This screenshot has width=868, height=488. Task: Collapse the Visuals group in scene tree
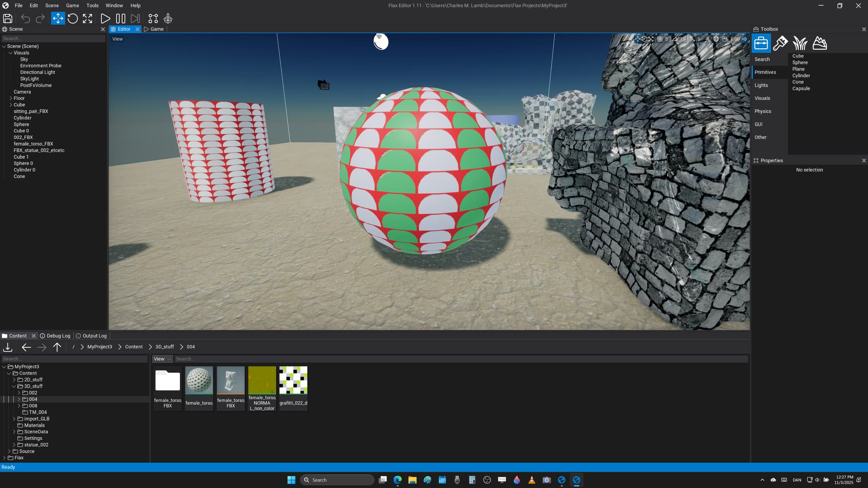[10, 53]
